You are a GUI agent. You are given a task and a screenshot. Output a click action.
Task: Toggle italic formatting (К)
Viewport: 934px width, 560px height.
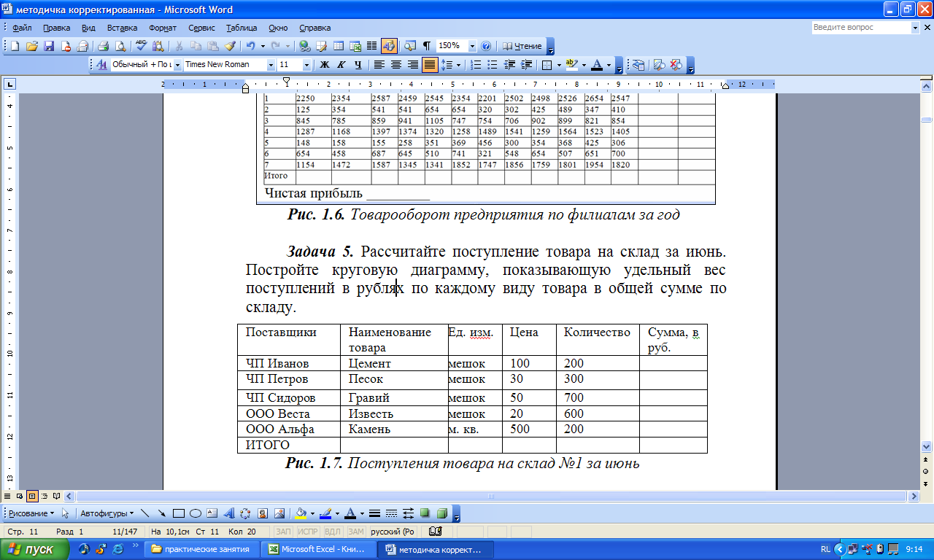point(341,64)
